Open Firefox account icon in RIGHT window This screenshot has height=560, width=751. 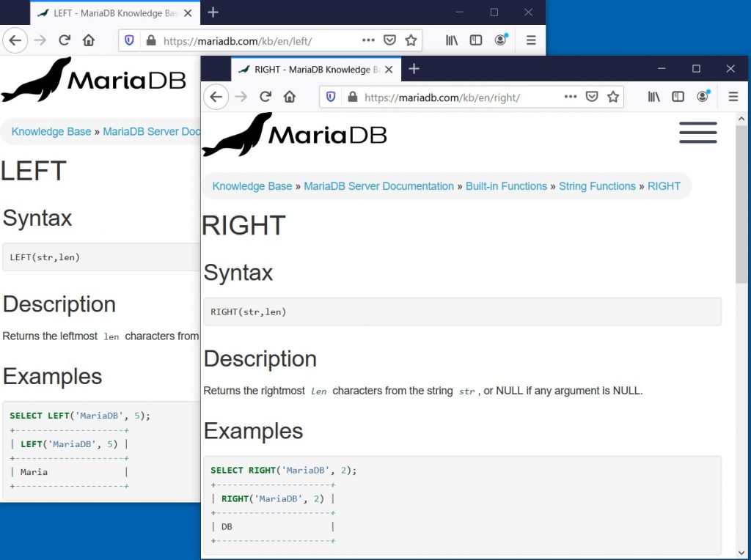[703, 96]
